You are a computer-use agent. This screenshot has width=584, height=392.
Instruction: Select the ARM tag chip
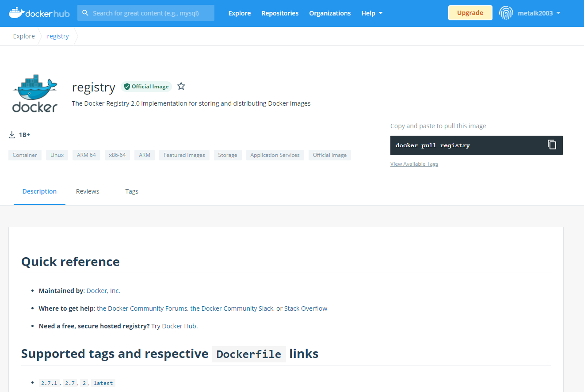tap(145, 155)
